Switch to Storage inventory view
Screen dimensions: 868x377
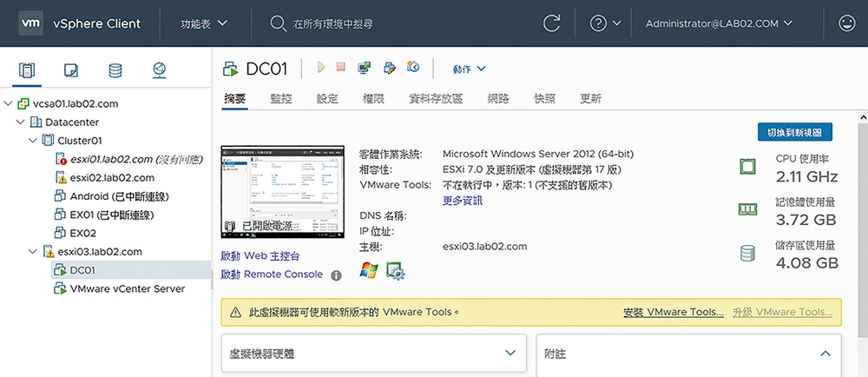click(115, 70)
